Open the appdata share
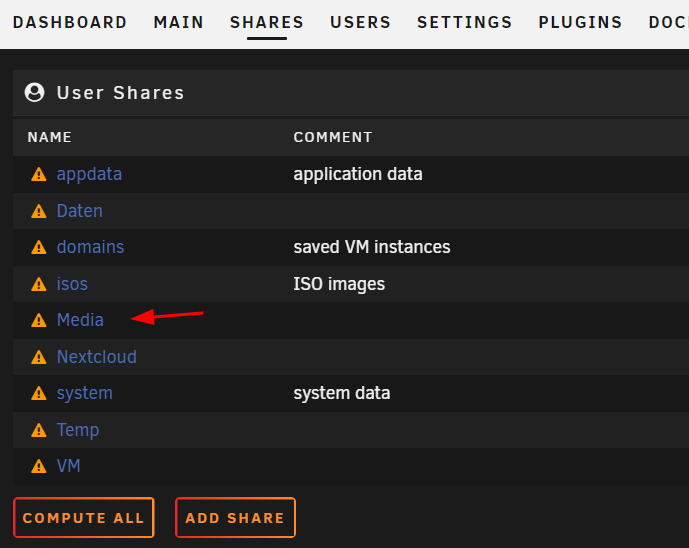689x548 pixels. [89, 174]
